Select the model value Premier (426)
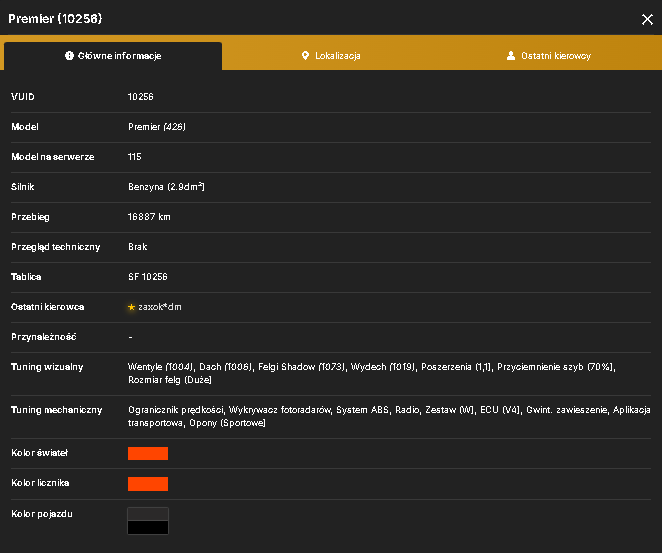662x553 pixels. point(157,127)
